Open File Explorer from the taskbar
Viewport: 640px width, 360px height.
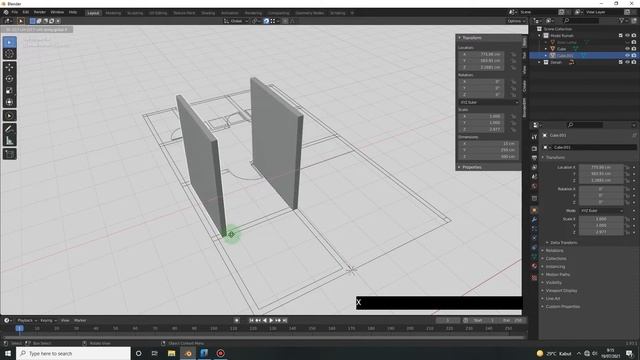pos(171,353)
